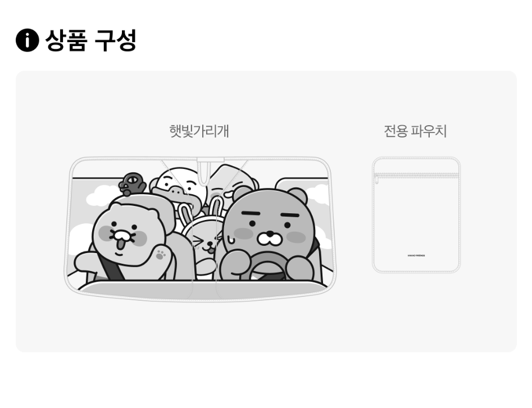Click the info icon beside 상품 구성
Viewport: 532px width, 408px height.
coord(27,40)
